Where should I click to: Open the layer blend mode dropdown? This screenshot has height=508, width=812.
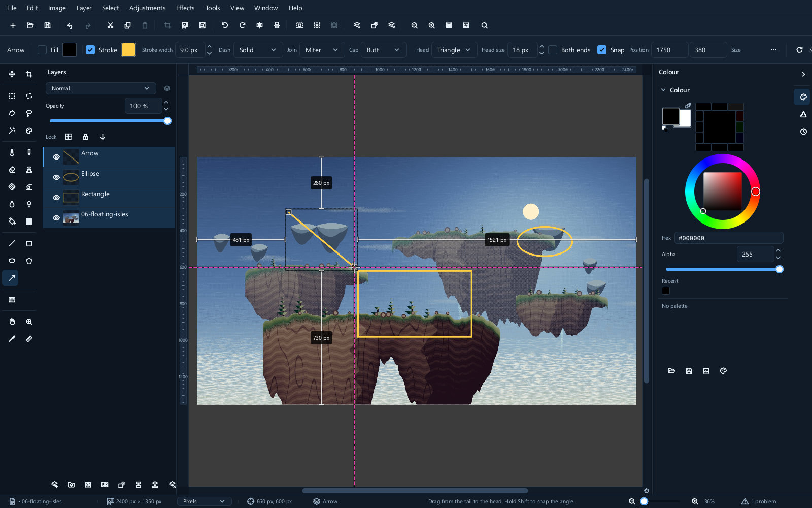coord(100,88)
